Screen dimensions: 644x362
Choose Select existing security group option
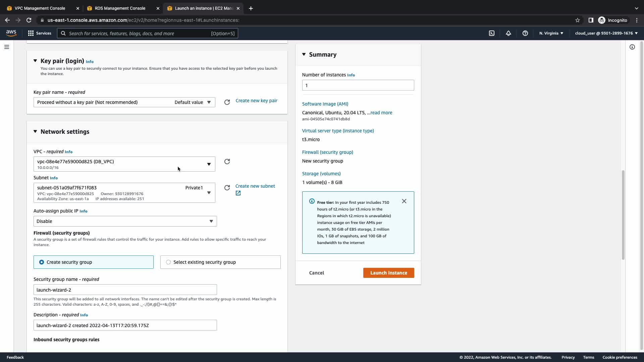click(x=168, y=262)
